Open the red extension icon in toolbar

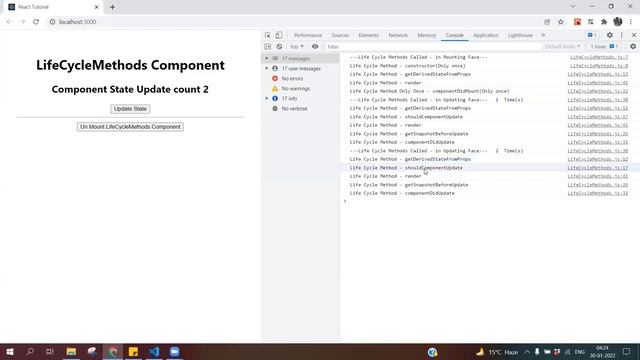coord(577,22)
